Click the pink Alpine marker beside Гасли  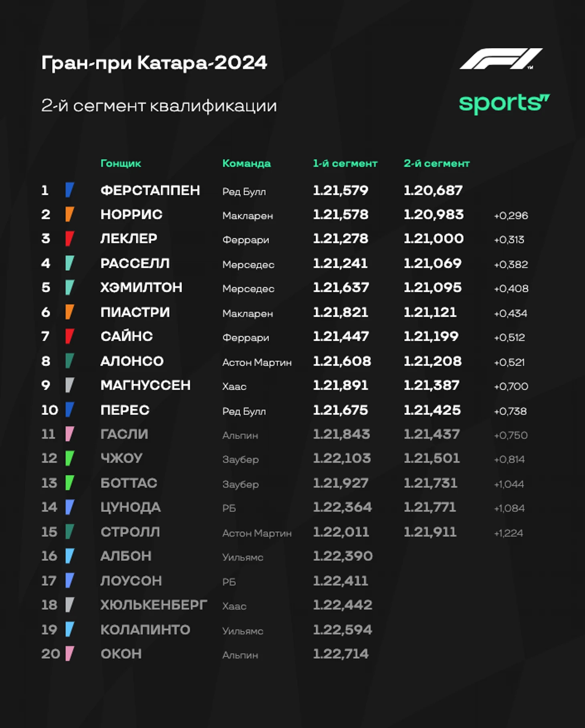point(70,434)
